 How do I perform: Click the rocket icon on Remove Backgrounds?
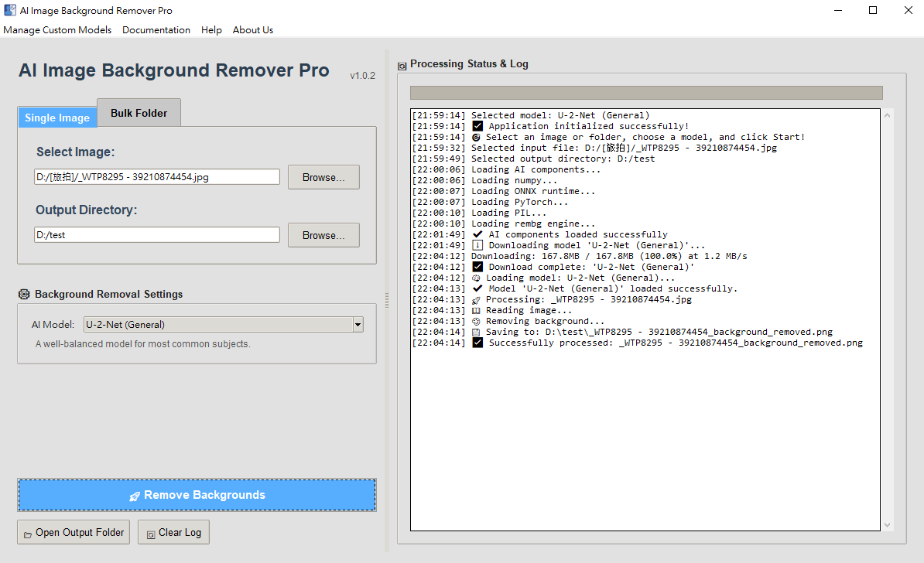(x=135, y=496)
